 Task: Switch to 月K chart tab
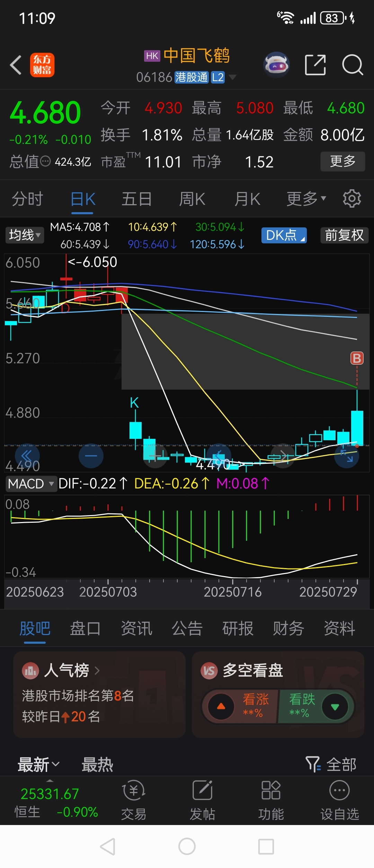pos(247,199)
